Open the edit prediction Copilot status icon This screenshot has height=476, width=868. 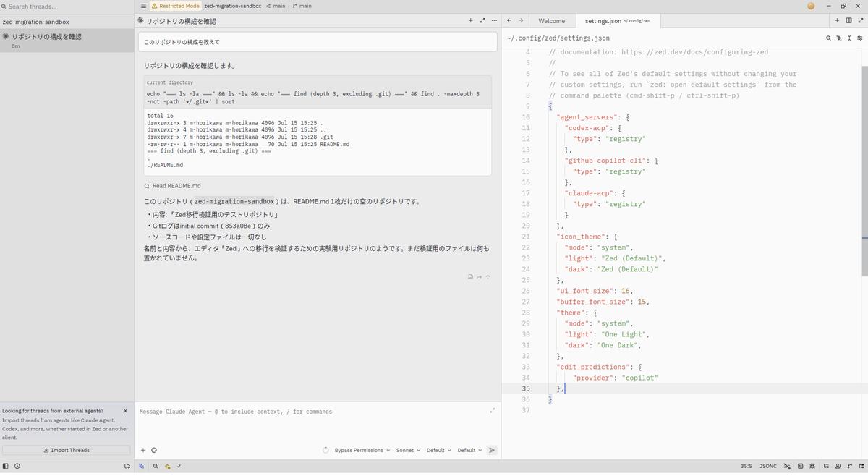788,467
